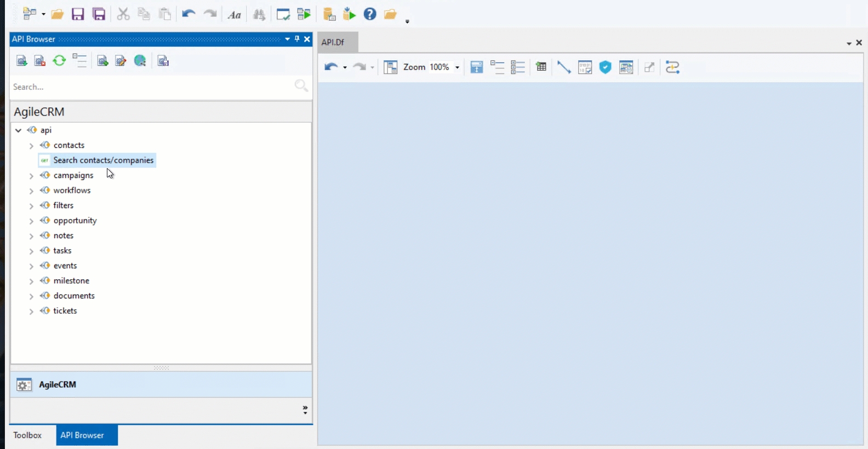Expand the opportunity tree node
Image resolution: width=868 pixels, height=449 pixels.
click(x=31, y=221)
